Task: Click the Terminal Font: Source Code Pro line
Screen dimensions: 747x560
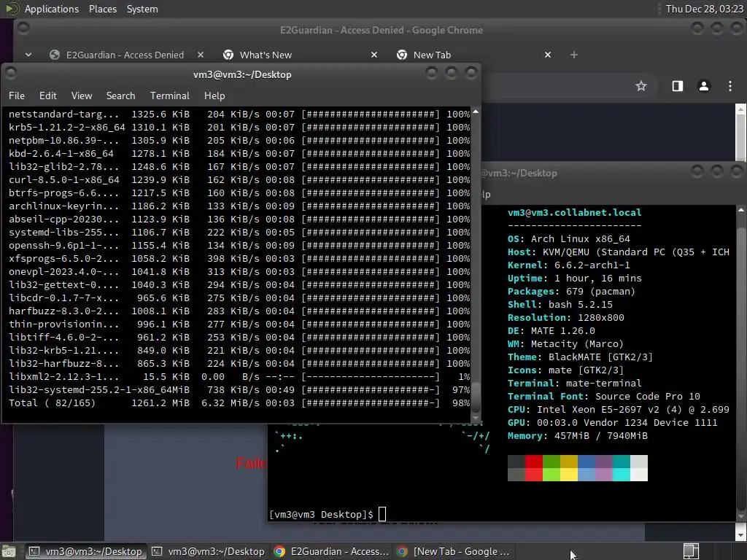Action: [603, 396]
